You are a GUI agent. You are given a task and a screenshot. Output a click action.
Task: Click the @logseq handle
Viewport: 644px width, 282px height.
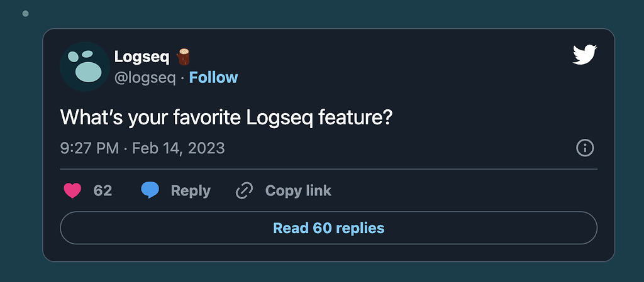click(145, 77)
